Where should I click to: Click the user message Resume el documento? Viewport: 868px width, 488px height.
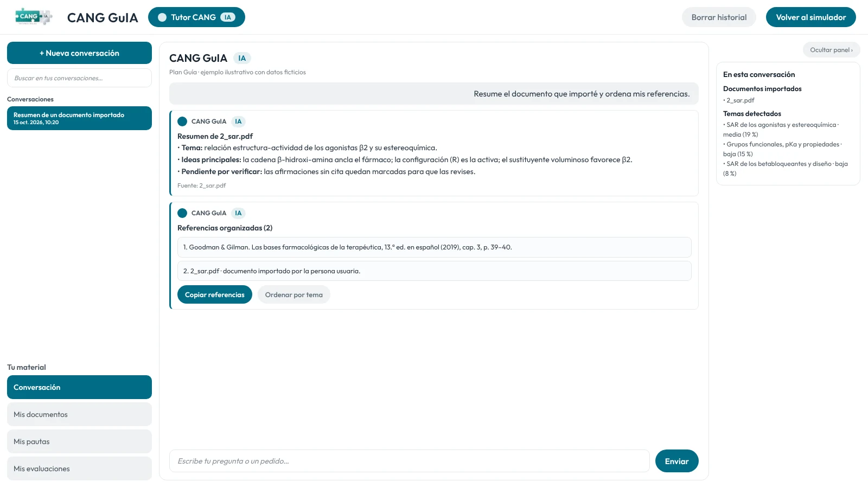tap(434, 94)
